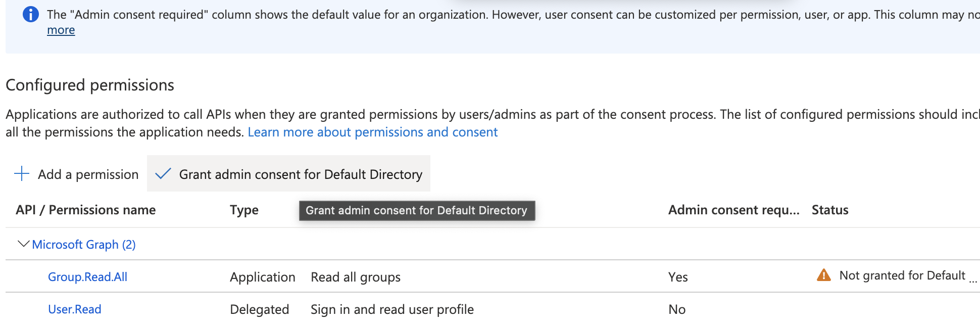This screenshot has height=324, width=980.
Task: Click the plus icon beside Add a permission
Action: (22, 174)
